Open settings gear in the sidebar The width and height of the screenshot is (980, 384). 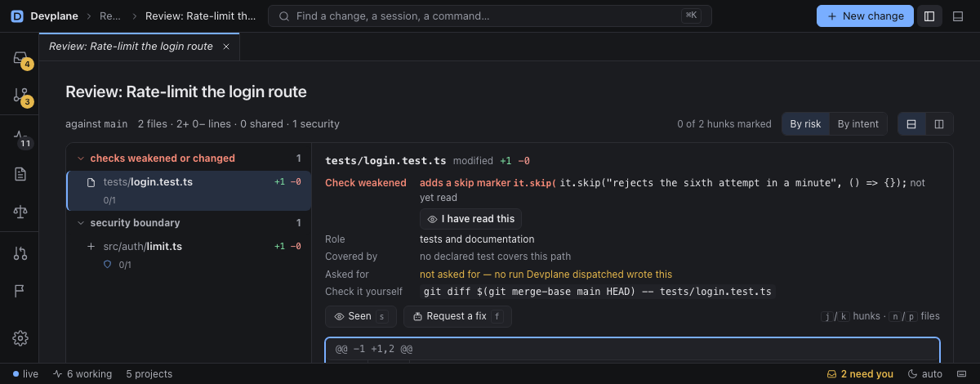tap(20, 338)
